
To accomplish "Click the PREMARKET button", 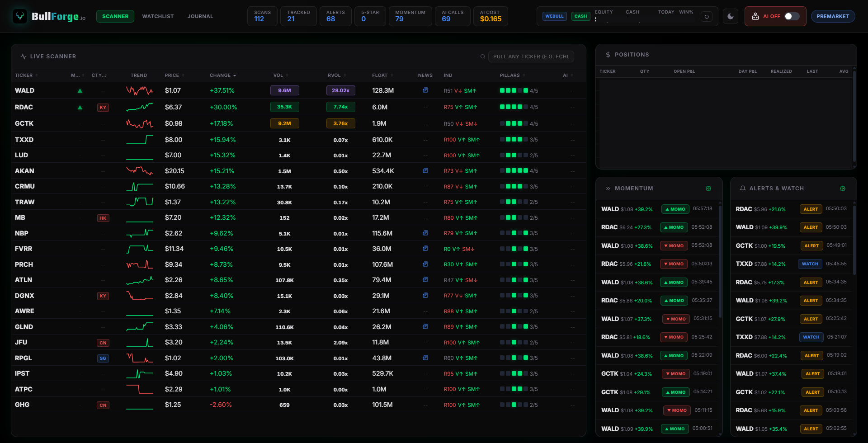I will click(x=833, y=16).
